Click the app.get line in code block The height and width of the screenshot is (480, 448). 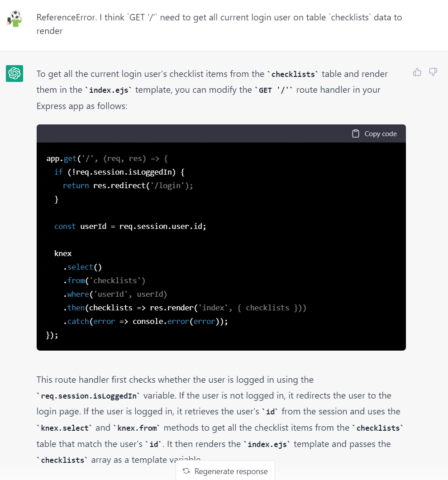(107, 159)
